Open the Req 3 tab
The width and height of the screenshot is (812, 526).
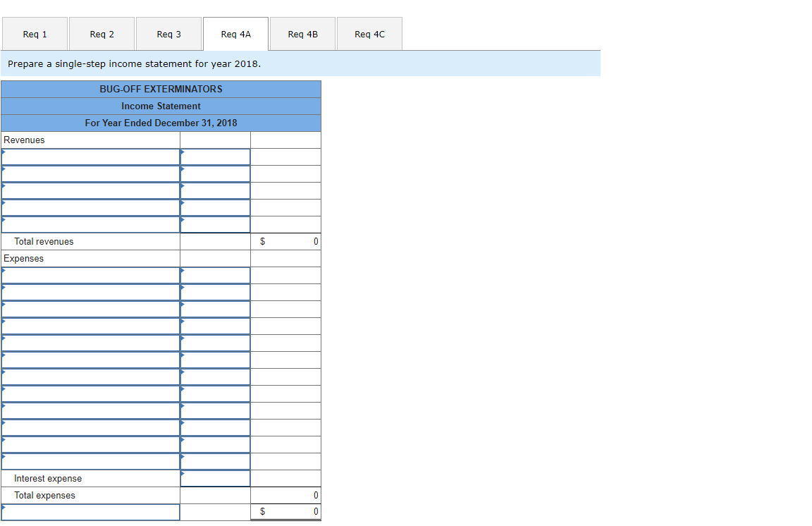pyautogui.click(x=168, y=33)
